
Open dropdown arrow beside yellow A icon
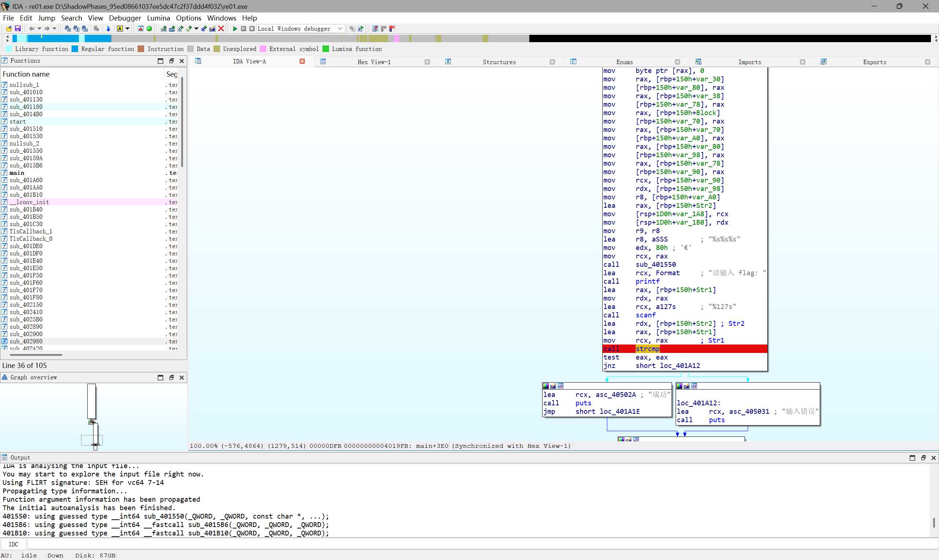(128, 29)
